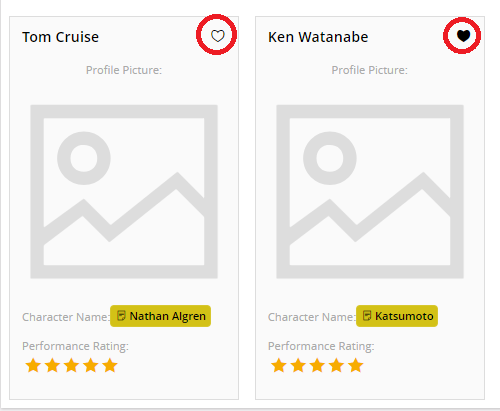This screenshot has height=411, width=500.
Task: Select Tom Cruise's profile picture placeholder
Action: [x=124, y=192]
